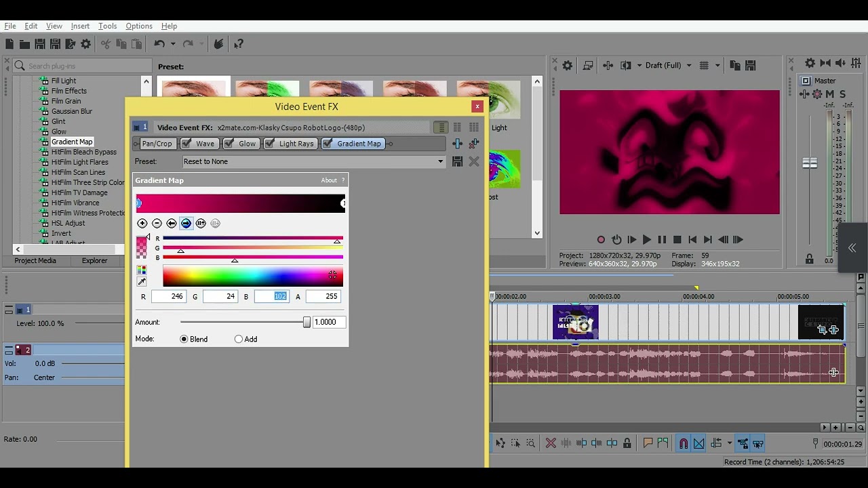Delete the Gradient Map preset
This screenshot has width=868, height=488.
(x=473, y=161)
